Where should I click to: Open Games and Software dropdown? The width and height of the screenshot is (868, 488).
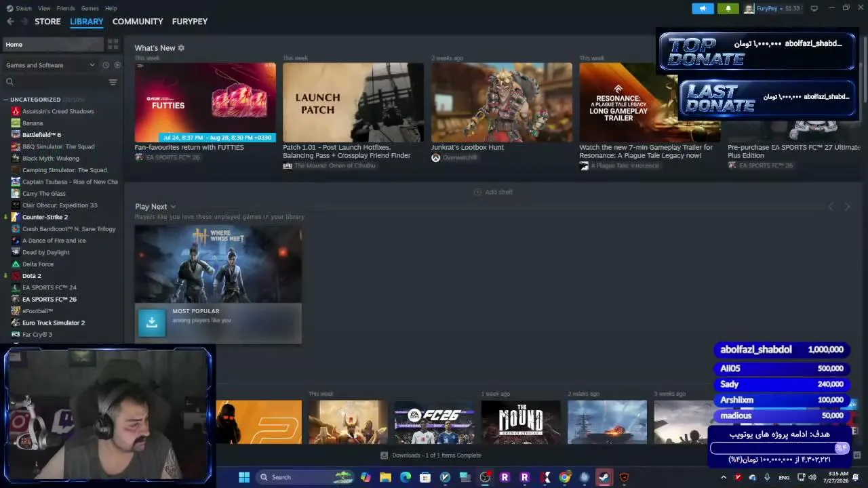(50, 65)
